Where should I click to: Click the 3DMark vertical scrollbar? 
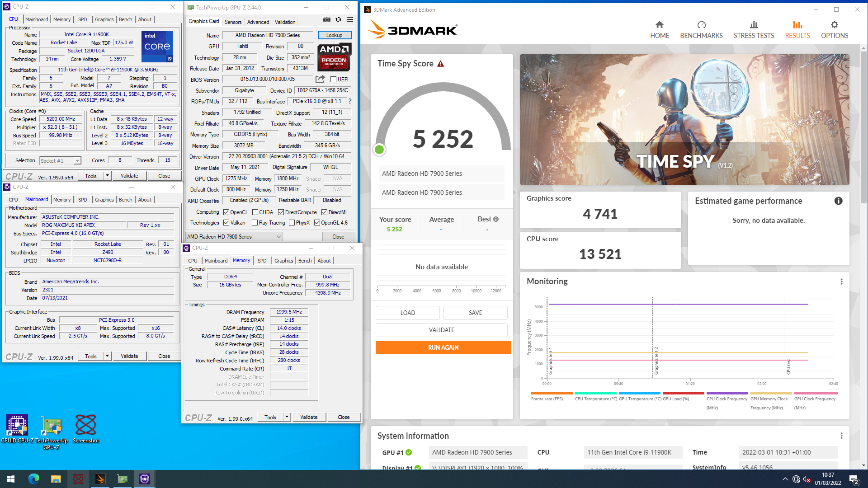click(x=863, y=127)
